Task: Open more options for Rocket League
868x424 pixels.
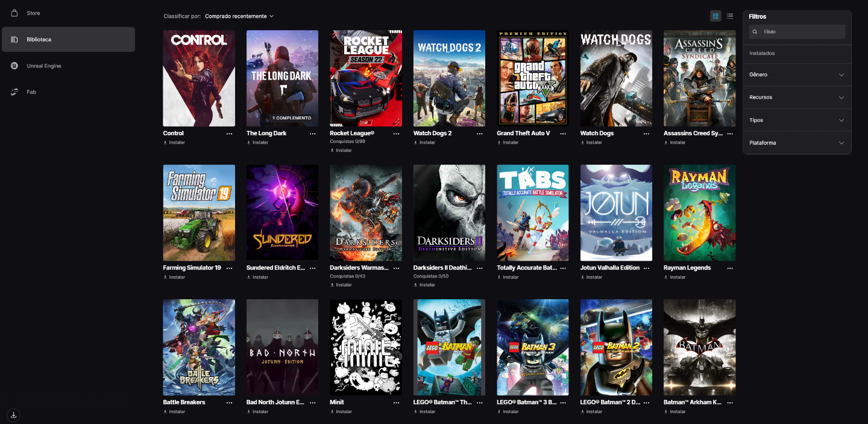Action: [396, 134]
